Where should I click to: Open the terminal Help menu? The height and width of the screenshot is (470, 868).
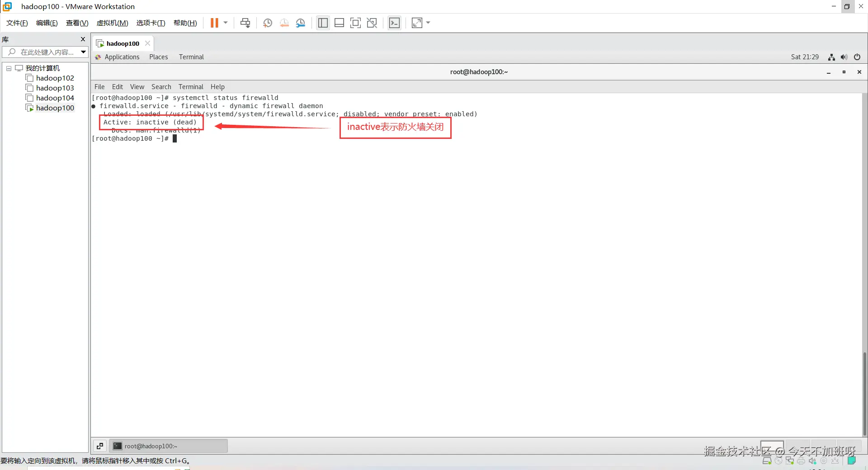[x=217, y=87]
